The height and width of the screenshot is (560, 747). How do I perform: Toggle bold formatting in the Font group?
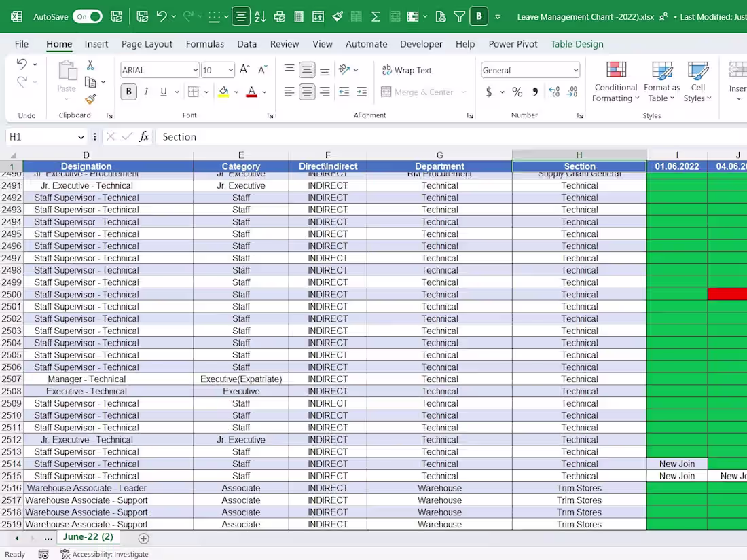(128, 92)
